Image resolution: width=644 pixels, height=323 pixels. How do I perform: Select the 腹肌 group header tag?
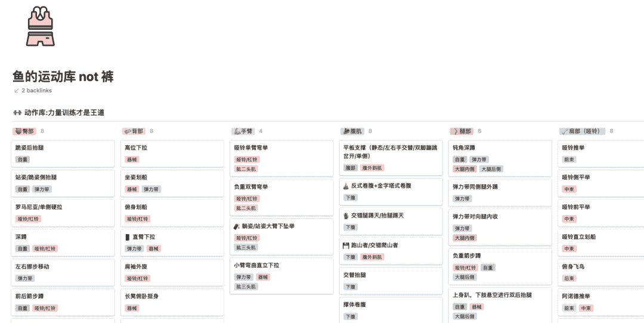coord(352,131)
